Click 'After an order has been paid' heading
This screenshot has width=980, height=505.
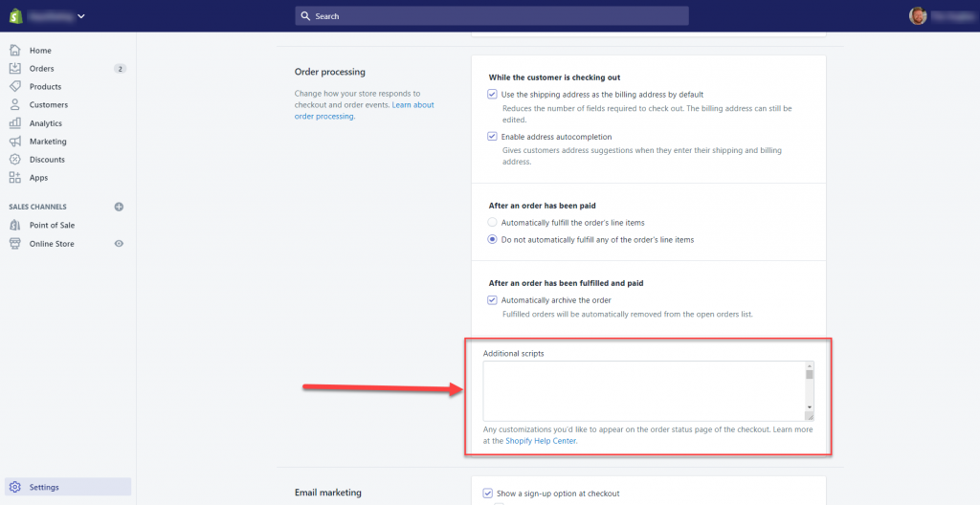click(x=543, y=206)
